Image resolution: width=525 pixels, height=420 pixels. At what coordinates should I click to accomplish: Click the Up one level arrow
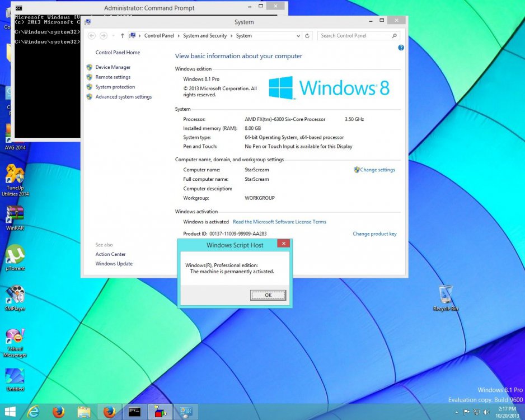pyautogui.click(x=122, y=35)
